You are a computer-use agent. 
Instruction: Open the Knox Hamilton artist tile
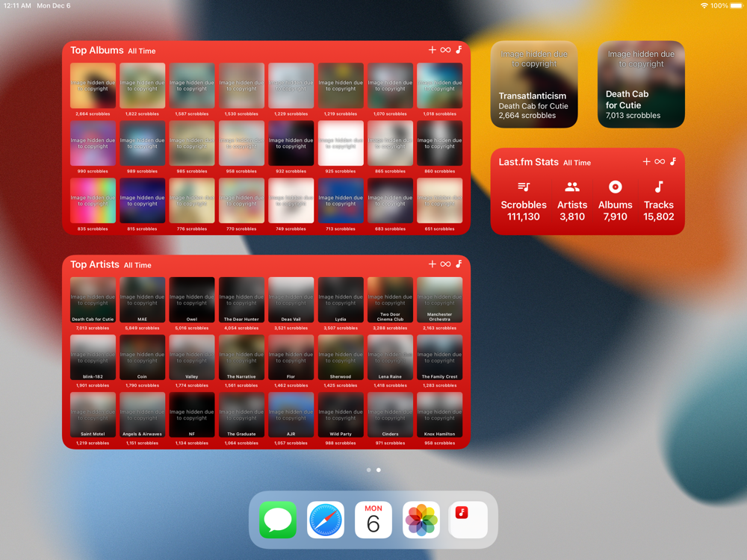click(x=440, y=415)
